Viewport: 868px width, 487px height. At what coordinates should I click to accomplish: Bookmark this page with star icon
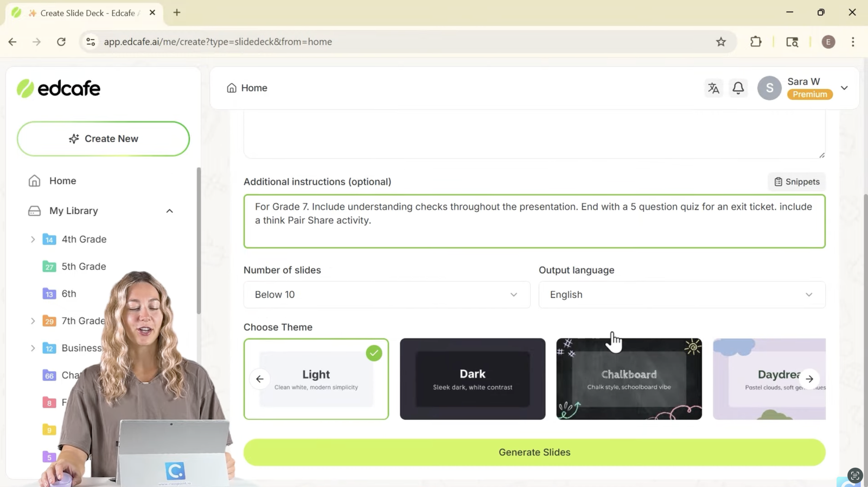(720, 42)
